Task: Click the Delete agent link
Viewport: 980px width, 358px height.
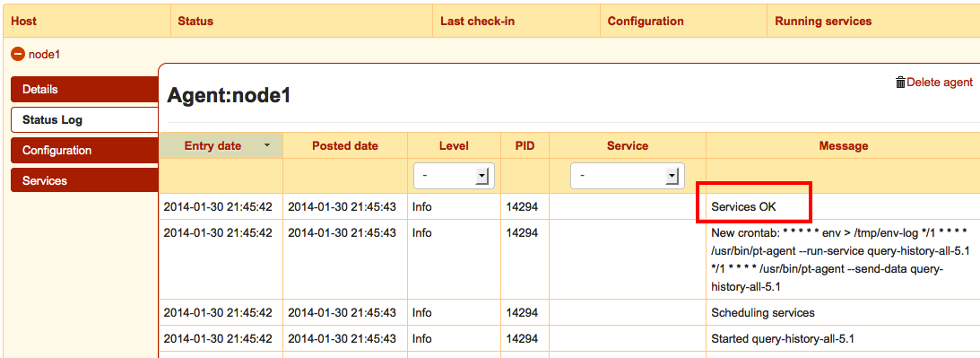Action: [x=940, y=82]
